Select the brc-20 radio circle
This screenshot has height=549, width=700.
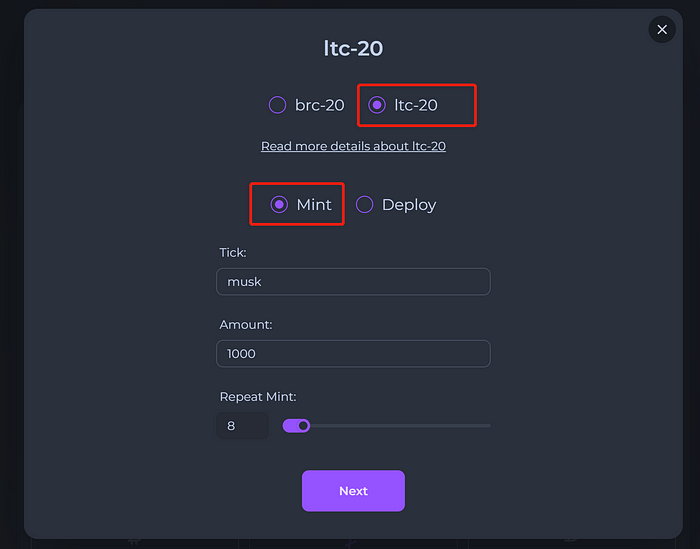pos(277,105)
